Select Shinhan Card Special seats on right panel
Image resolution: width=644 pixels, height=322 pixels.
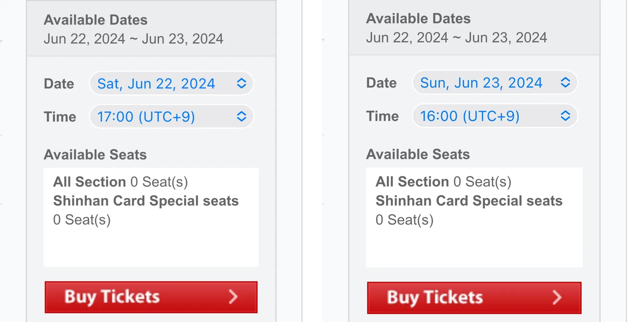click(469, 201)
